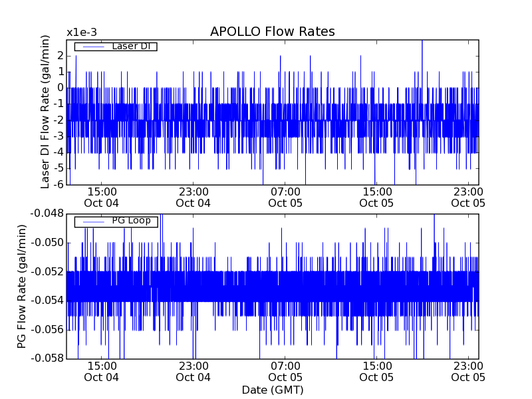The width and height of the screenshot is (532, 399).
Task: Click top plot's 07:00 Oct 05 tick label
Action: pos(285,197)
